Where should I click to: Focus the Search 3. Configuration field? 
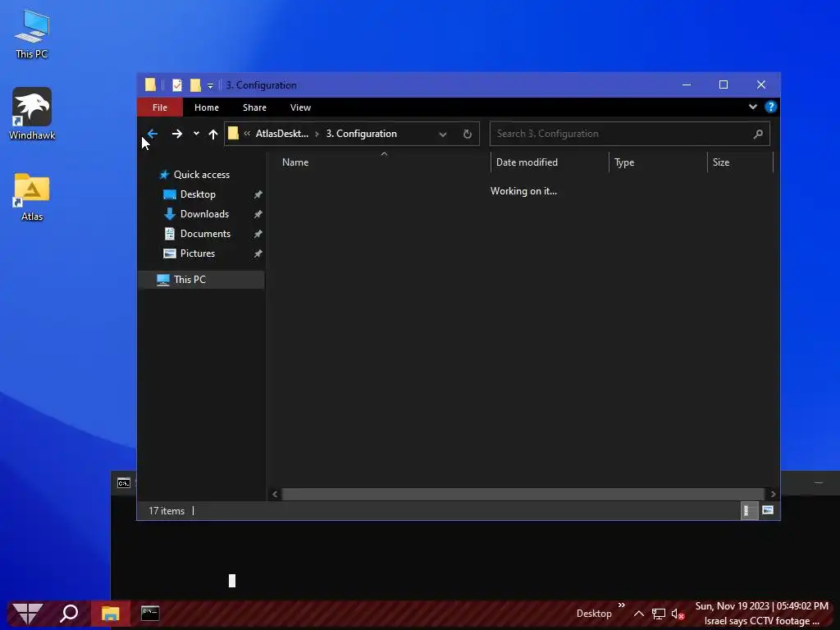point(629,134)
